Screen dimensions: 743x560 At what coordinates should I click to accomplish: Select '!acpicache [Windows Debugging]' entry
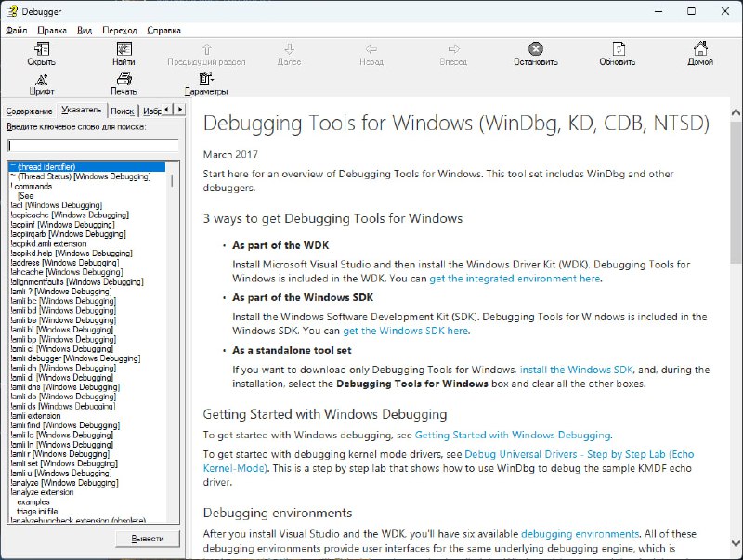[x=69, y=215]
